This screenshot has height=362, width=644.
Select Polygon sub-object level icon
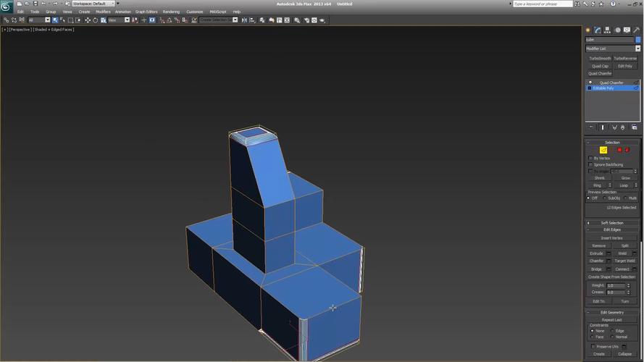coord(619,150)
